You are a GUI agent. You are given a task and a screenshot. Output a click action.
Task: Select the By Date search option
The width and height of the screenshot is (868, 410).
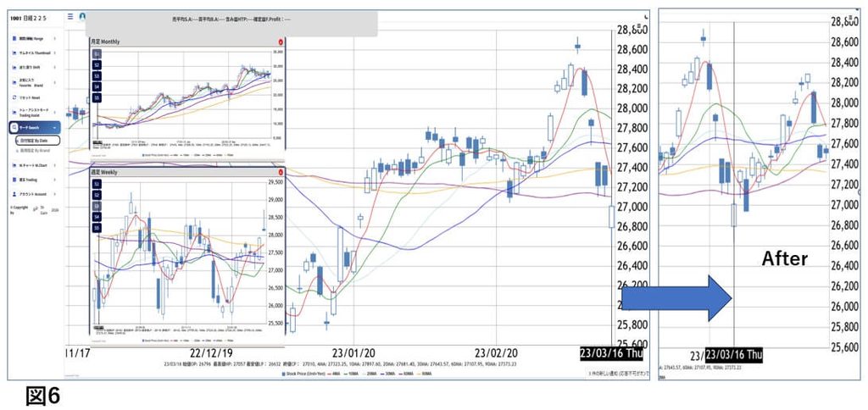[x=37, y=141]
